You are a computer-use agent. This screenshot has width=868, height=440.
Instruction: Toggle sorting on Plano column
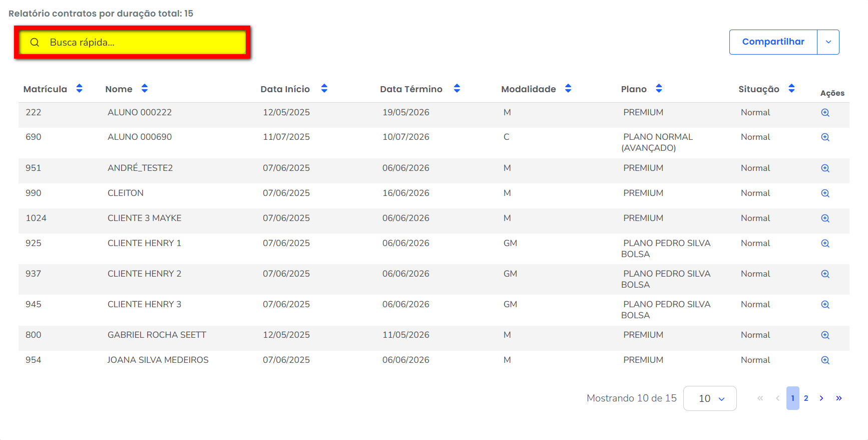pyautogui.click(x=659, y=89)
